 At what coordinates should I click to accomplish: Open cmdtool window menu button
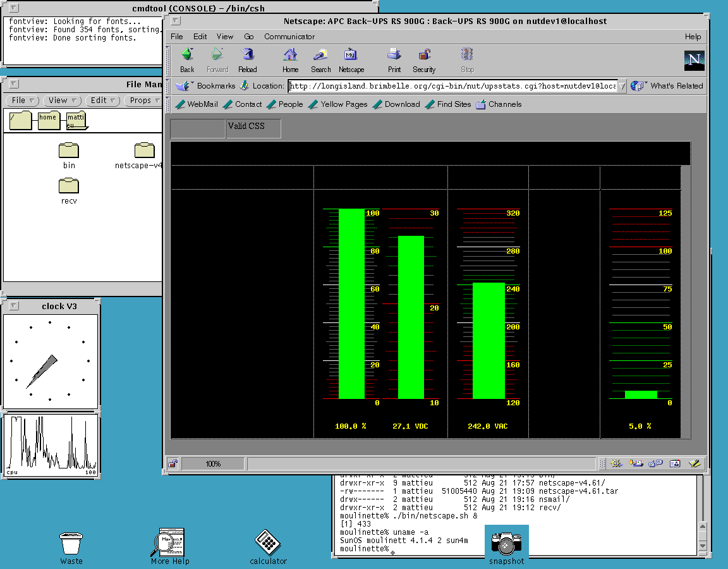click(14, 8)
